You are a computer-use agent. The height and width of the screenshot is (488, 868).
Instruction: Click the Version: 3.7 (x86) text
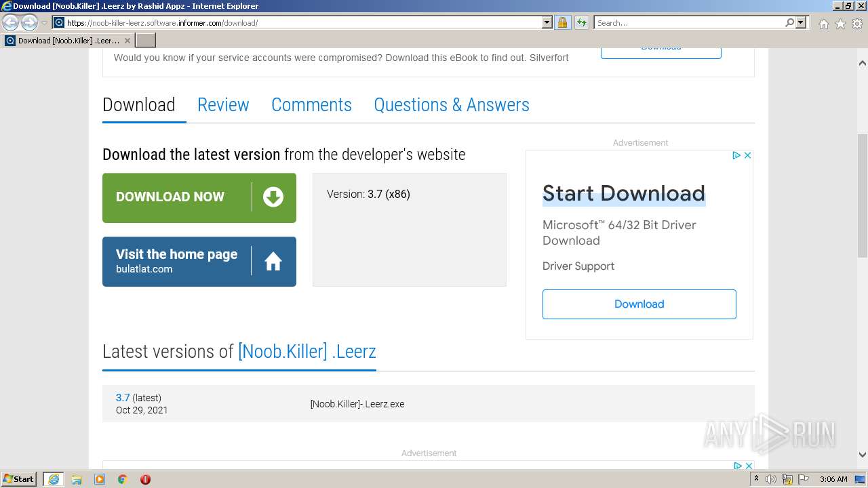coord(368,195)
